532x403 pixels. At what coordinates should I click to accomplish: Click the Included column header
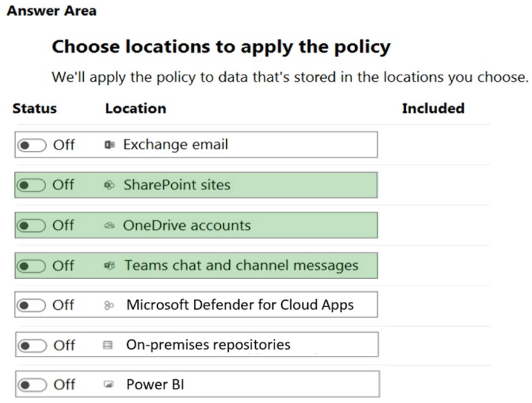tap(433, 109)
